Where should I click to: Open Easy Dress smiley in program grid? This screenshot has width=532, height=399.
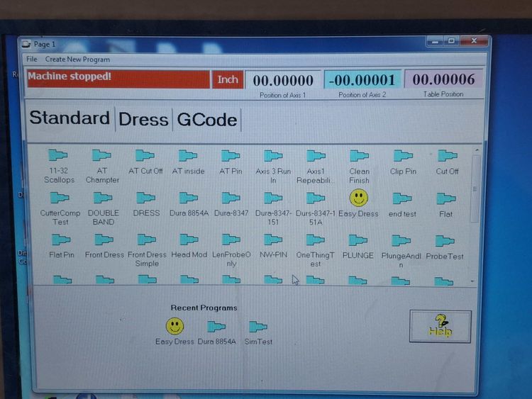358,198
